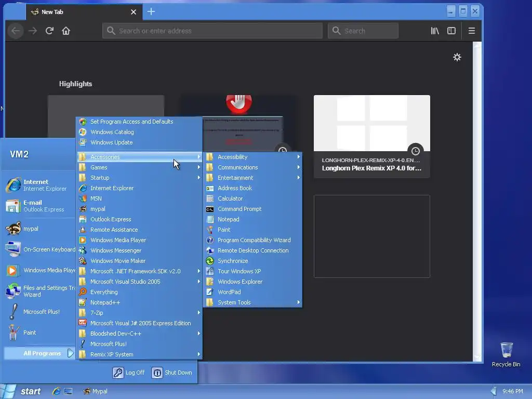Expand Remix XP System folder
Screen dimensions: 532x399
pos(139,354)
